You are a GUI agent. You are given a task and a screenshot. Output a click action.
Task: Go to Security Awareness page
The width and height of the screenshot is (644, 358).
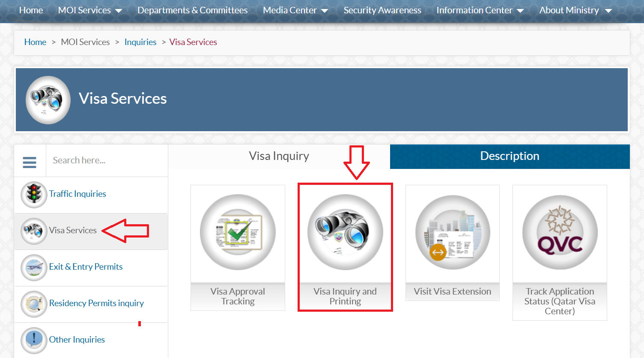(x=382, y=10)
